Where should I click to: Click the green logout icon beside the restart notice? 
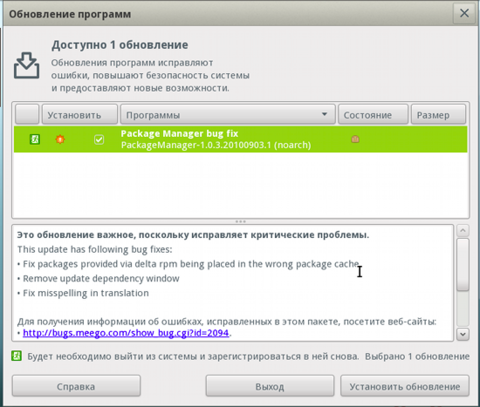16,356
